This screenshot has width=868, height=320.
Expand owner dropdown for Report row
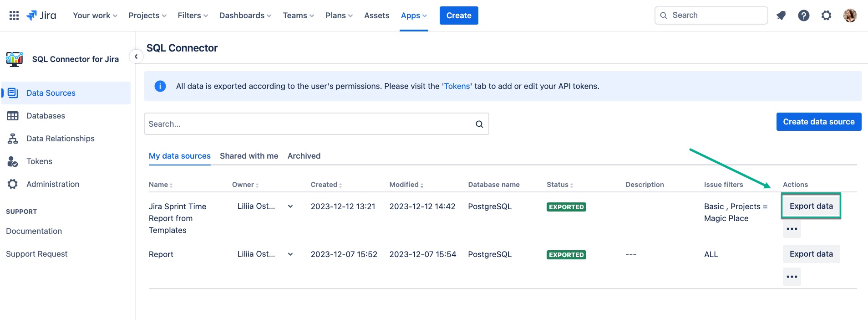tap(290, 254)
